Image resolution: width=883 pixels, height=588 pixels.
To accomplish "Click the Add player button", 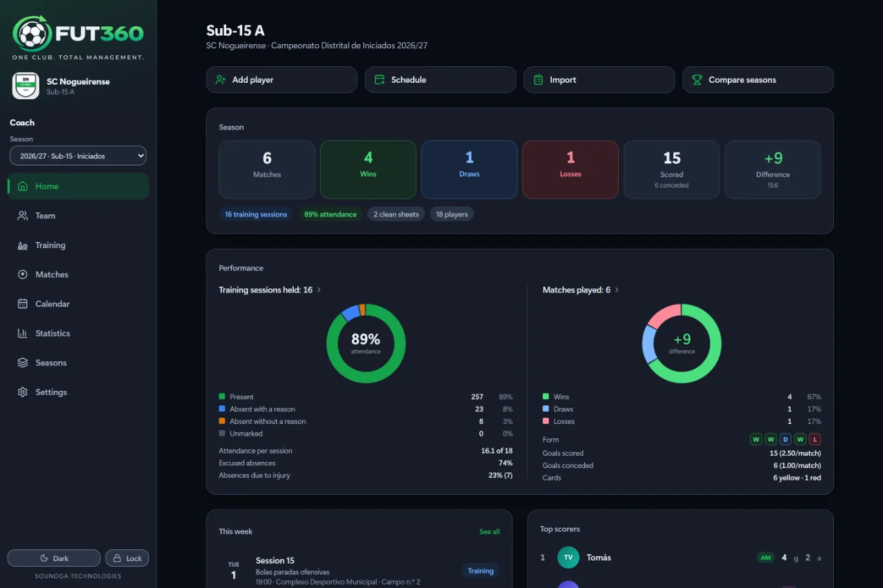I will [281, 80].
